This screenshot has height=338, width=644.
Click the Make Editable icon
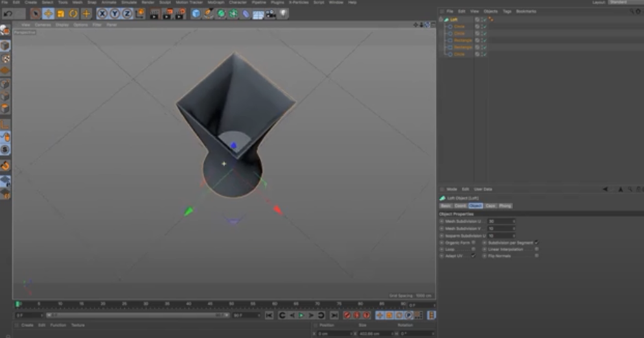pos(5,30)
